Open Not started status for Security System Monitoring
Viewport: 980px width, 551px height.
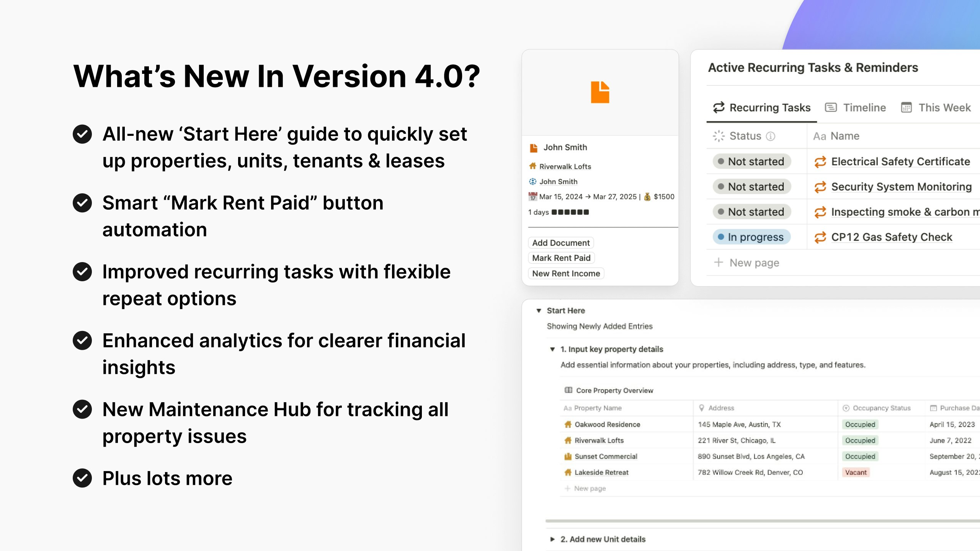[x=752, y=187]
